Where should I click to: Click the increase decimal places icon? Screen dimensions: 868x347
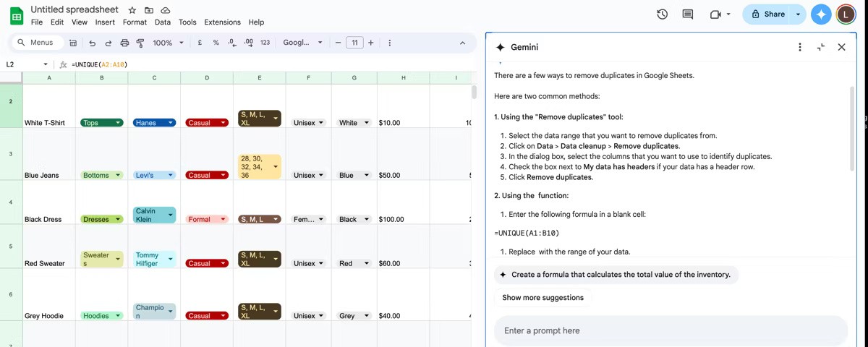tap(249, 43)
